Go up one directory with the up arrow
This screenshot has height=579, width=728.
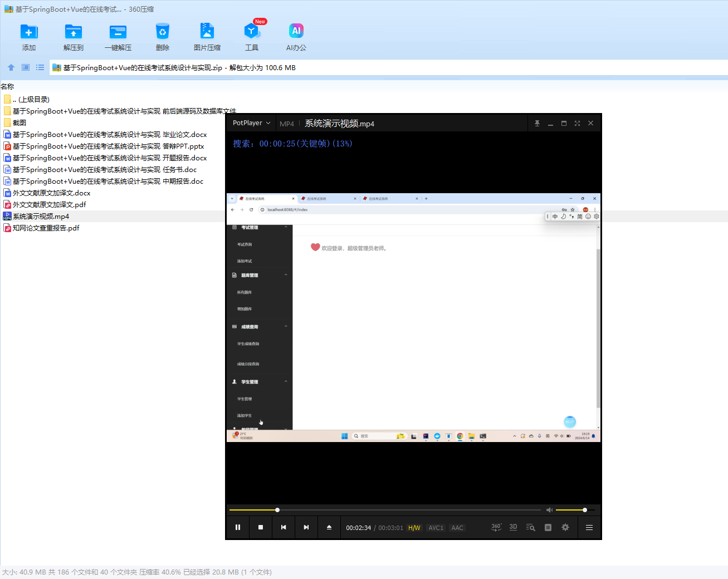[11, 67]
